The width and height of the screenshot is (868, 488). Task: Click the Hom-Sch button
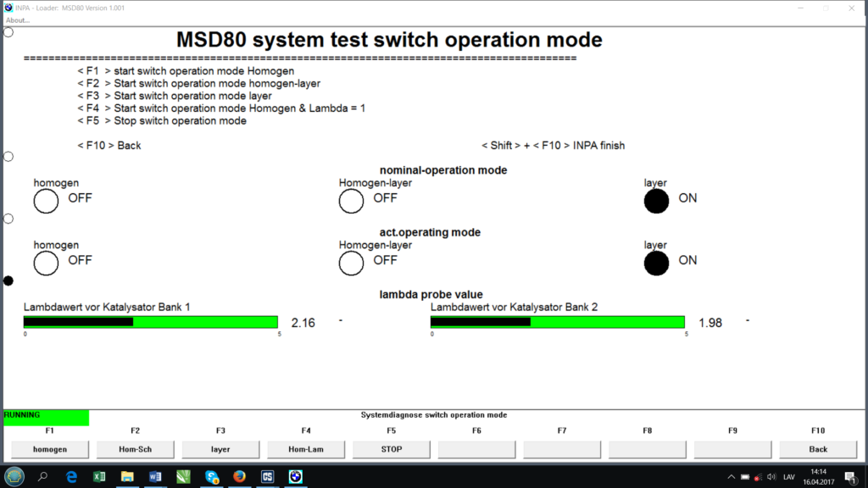click(x=135, y=449)
